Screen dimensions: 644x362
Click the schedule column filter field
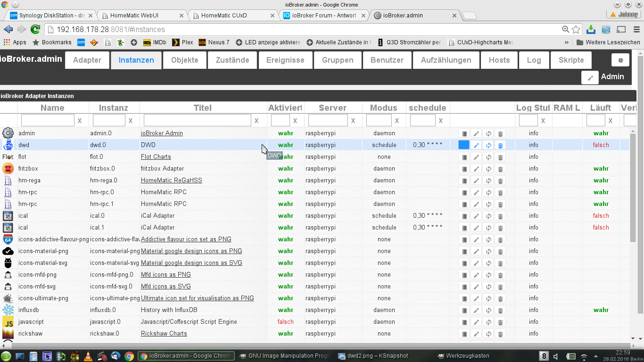point(423,121)
